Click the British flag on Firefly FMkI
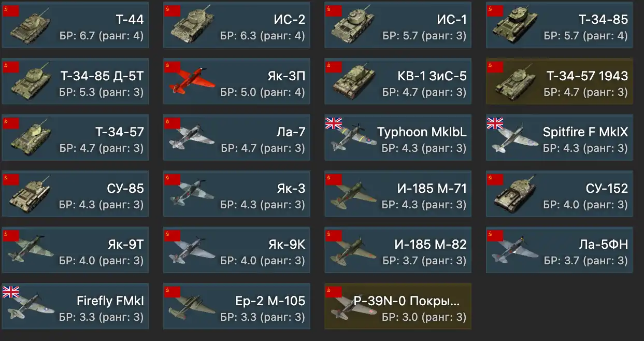Viewport: 644px width, 341px height. 11,291
